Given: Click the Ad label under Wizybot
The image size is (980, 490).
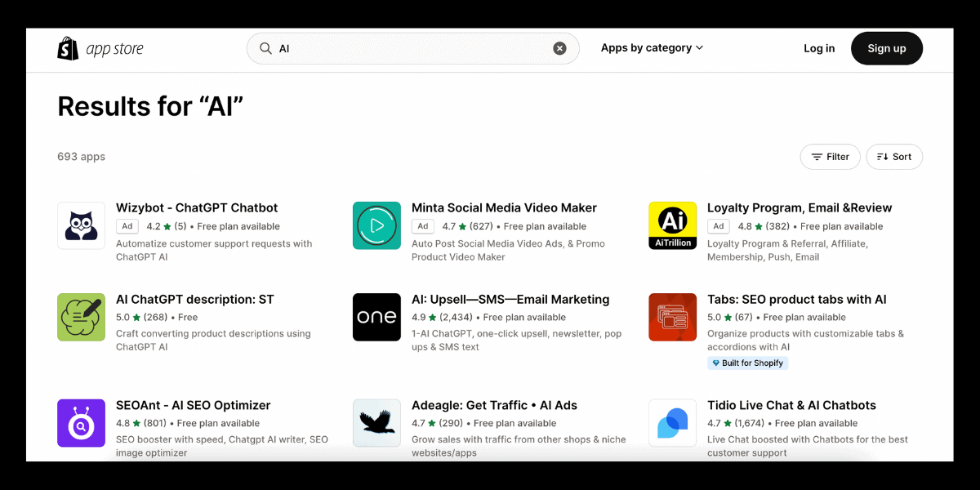Looking at the screenshot, I should pos(127,226).
